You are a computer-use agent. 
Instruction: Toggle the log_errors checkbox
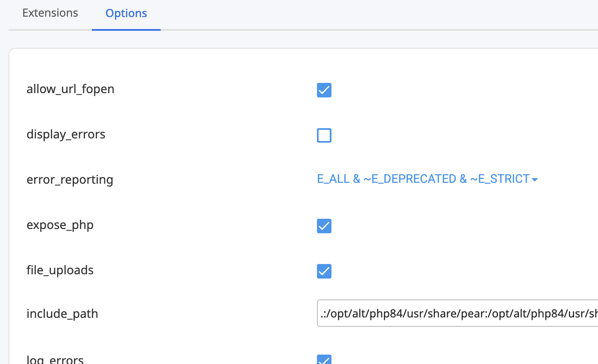(324, 359)
